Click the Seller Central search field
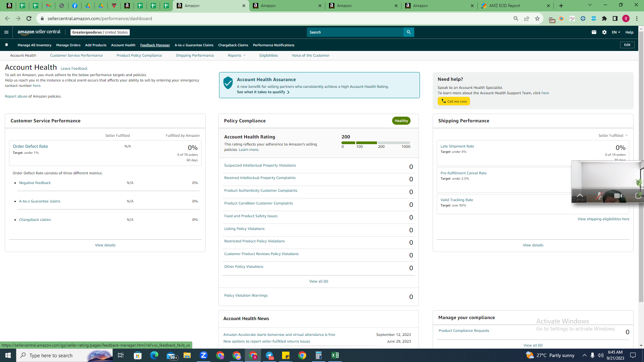The image size is (644, 362). (x=355, y=32)
